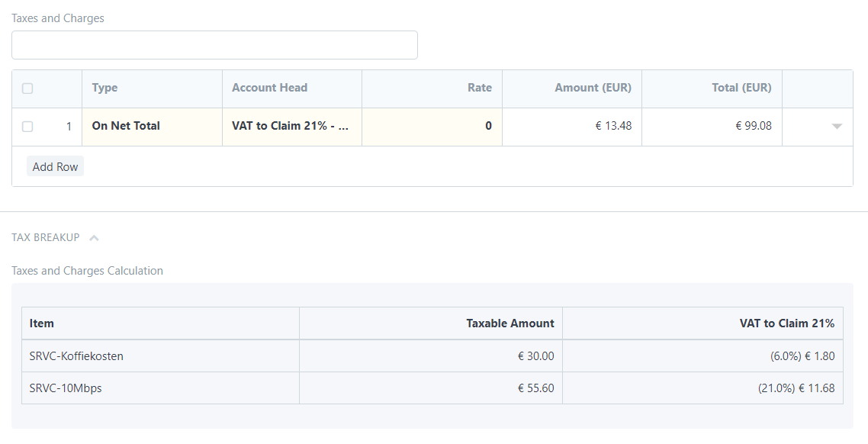Tick the select-all checkbox in table header
The height and width of the screenshot is (444, 868).
[27, 88]
